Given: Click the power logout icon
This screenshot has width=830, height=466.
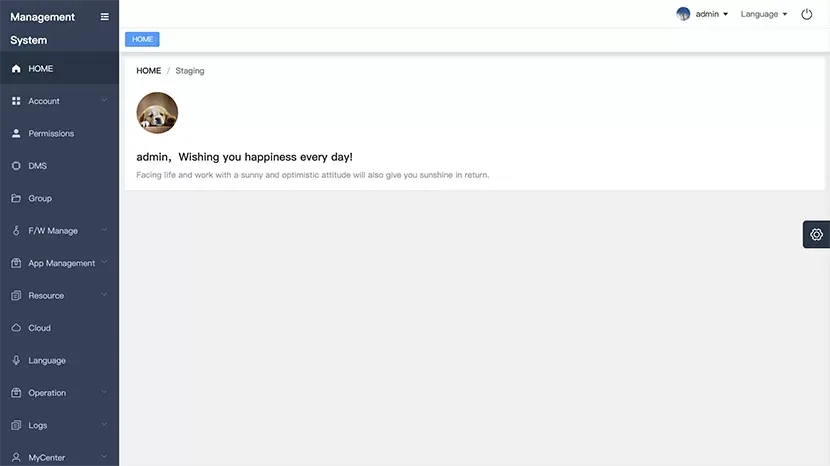Looking at the screenshot, I should pyautogui.click(x=806, y=14).
